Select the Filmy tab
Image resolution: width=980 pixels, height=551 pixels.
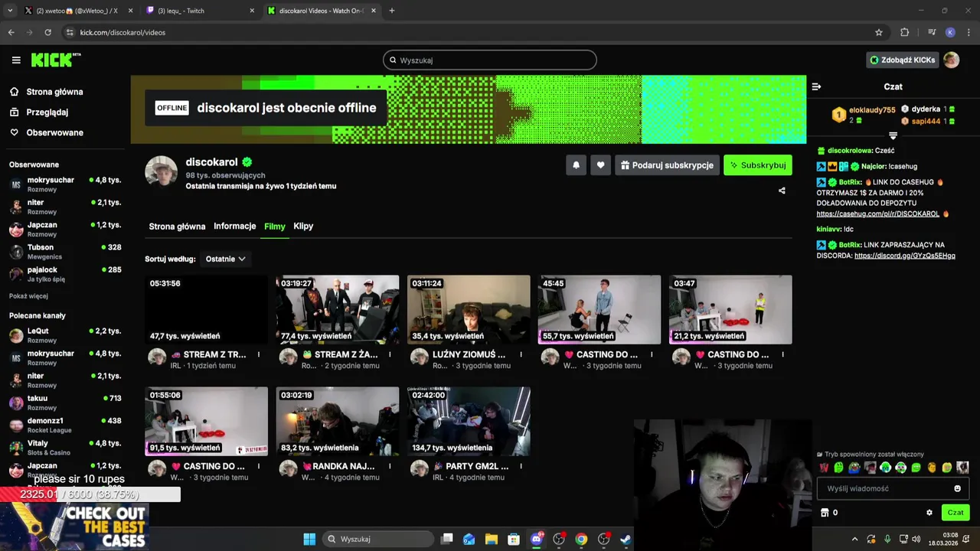[274, 227]
